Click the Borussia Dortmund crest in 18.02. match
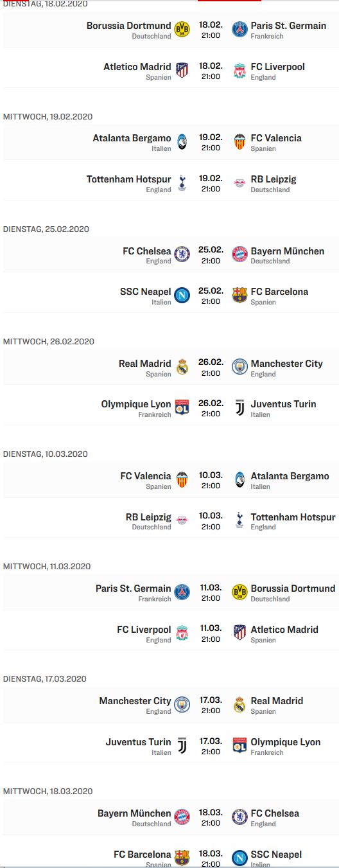The width and height of the screenshot is (339, 868). (182, 29)
